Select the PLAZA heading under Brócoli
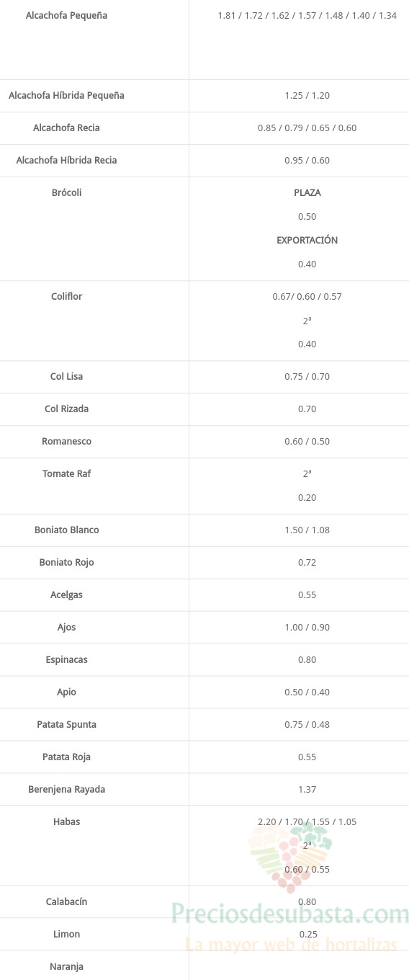409x980 pixels. [x=307, y=192]
